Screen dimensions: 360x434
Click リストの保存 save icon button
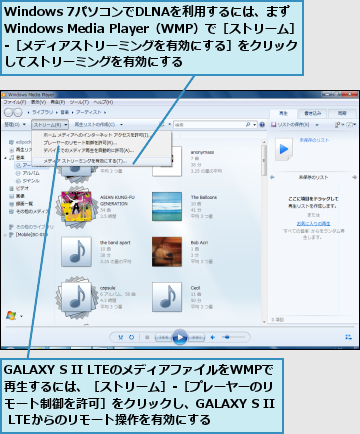coord(274,125)
